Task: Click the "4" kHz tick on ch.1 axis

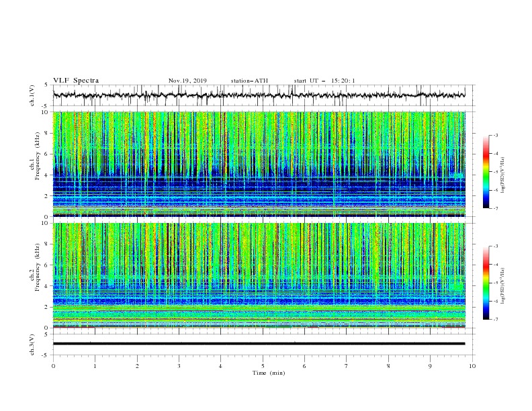Action: 47,175
